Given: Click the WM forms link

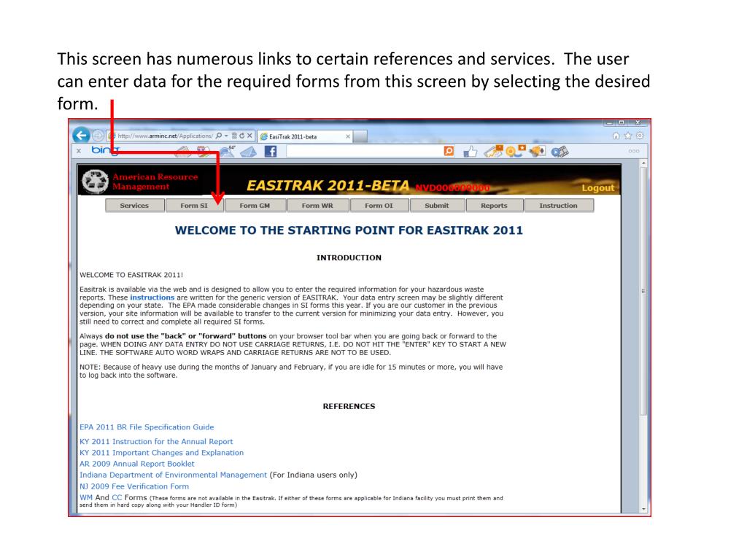Looking at the screenshot, I should point(86,497).
